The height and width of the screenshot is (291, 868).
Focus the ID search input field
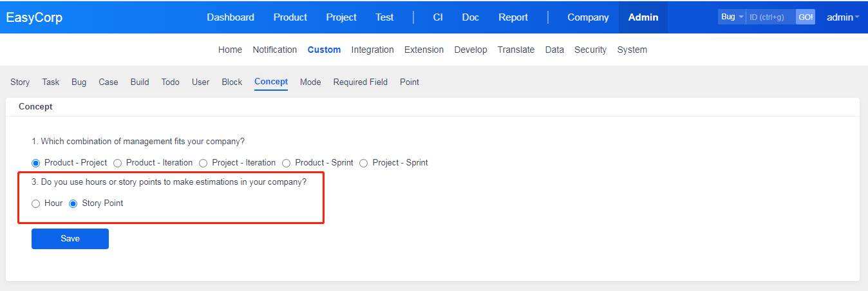click(769, 17)
